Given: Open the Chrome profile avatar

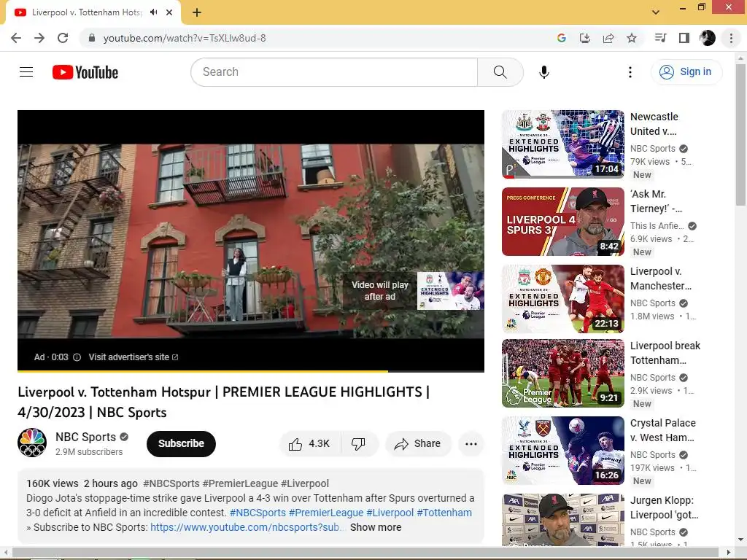Looking at the screenshot, I should tap(708, 38).
